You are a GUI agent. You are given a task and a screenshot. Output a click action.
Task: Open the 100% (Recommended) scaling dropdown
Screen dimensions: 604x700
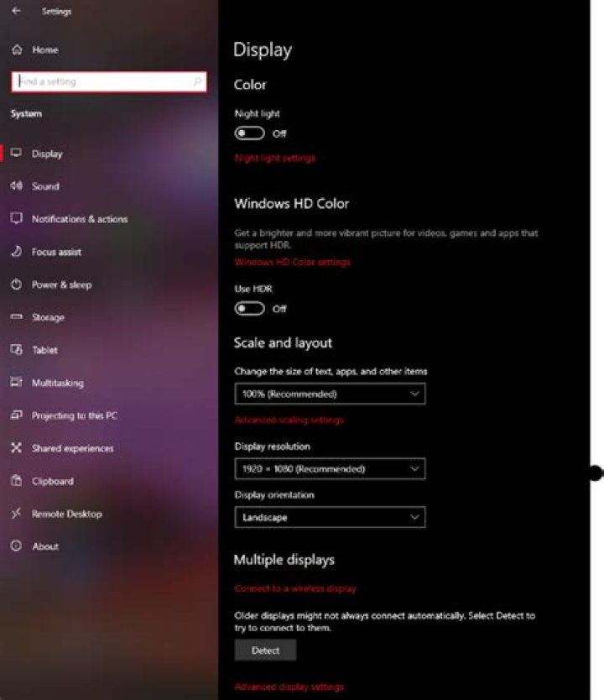pyautogui.click(x=330, y=394)
